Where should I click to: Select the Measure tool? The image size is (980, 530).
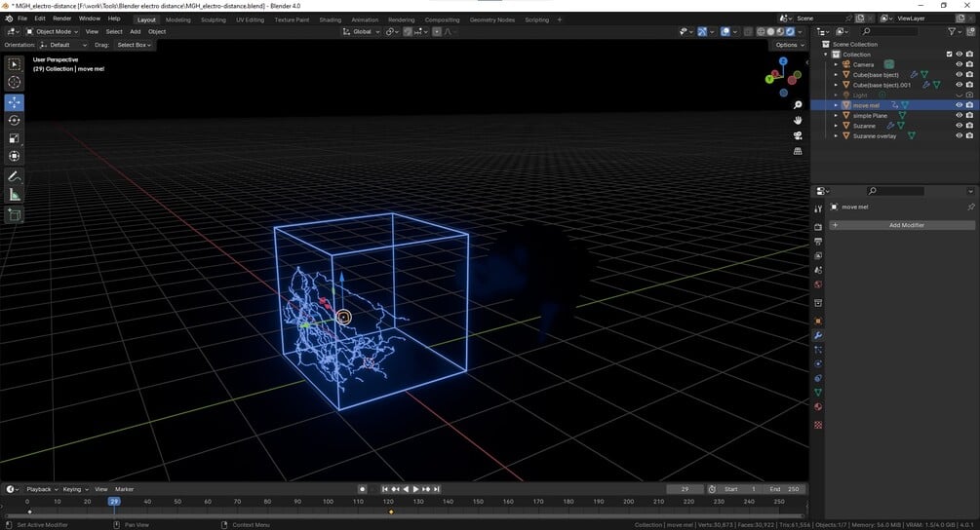pyautogui.click(x=14, y=195)
